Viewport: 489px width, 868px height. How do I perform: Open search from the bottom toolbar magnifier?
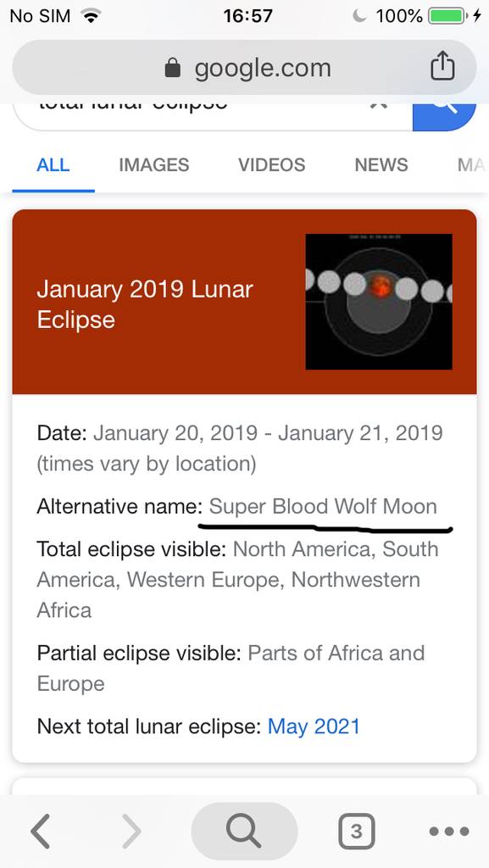point(244,831)
